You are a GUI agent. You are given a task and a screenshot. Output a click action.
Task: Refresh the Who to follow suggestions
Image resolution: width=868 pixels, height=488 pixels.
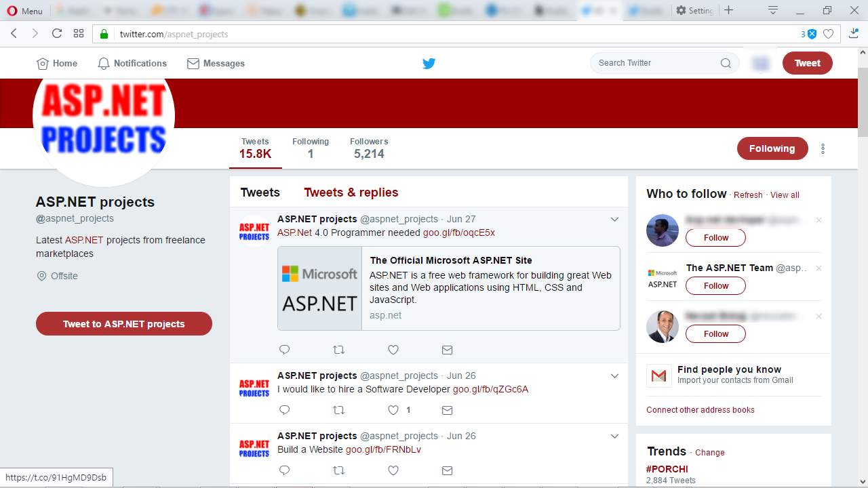coord(748,195)
